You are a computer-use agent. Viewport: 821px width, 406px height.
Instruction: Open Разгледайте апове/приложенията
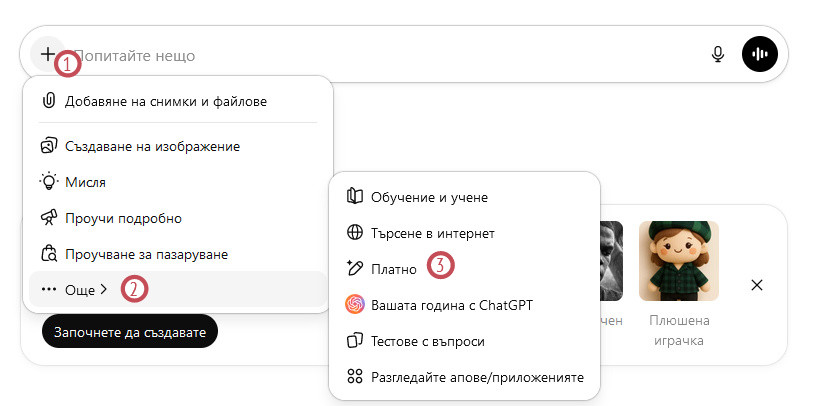[476, 377]
